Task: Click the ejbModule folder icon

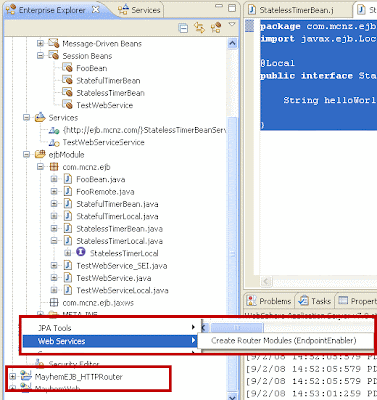Action: point(40,154)
